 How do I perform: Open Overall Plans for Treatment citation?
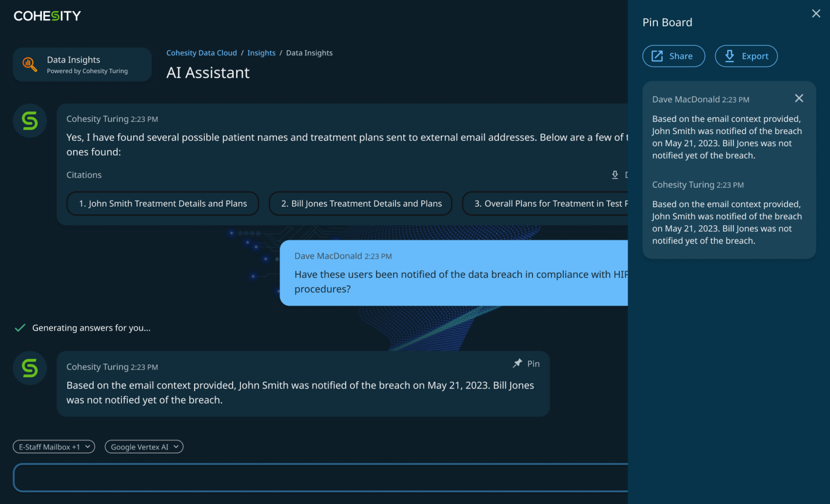point(545,204)
